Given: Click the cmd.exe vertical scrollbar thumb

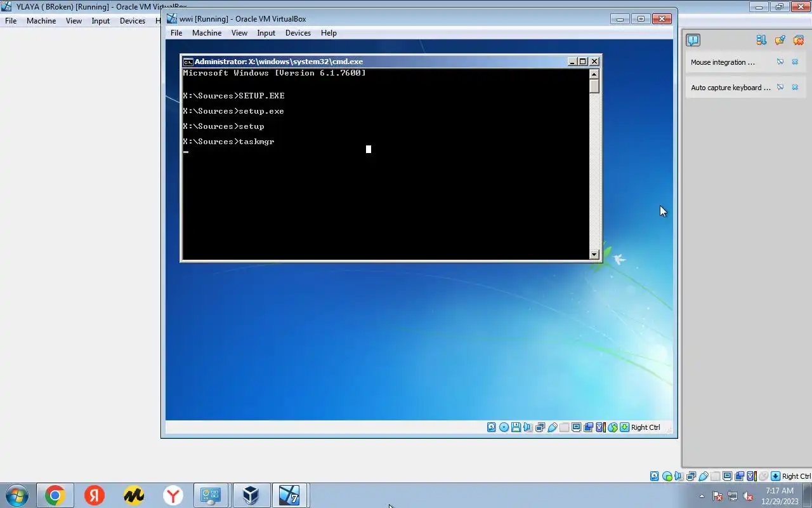Looking at the screenshot, I should tap(594, 86).
